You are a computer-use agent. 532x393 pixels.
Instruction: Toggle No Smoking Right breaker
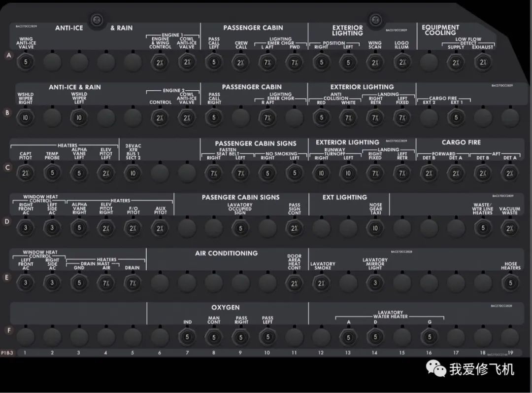click(x=267, y=173)
